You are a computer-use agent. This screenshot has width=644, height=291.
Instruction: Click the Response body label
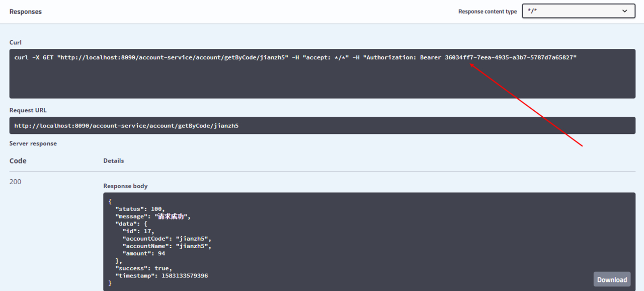click(125, 186)
